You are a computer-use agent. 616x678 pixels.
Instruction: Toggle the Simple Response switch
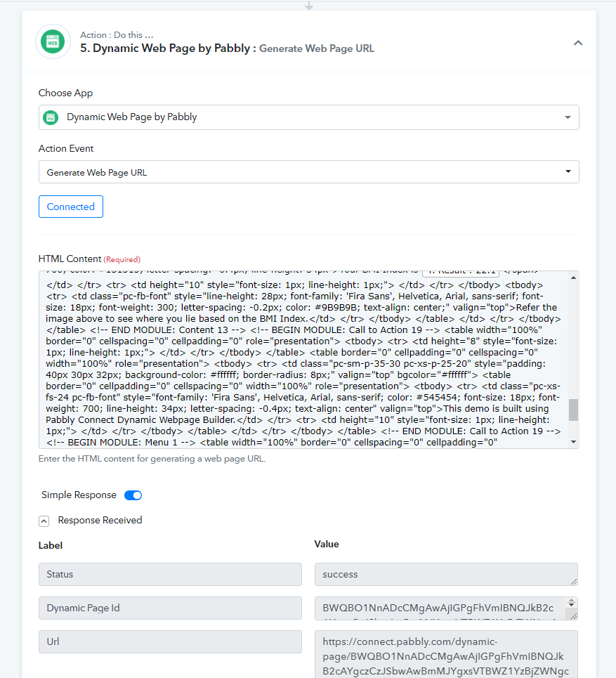tap(133, 495)
